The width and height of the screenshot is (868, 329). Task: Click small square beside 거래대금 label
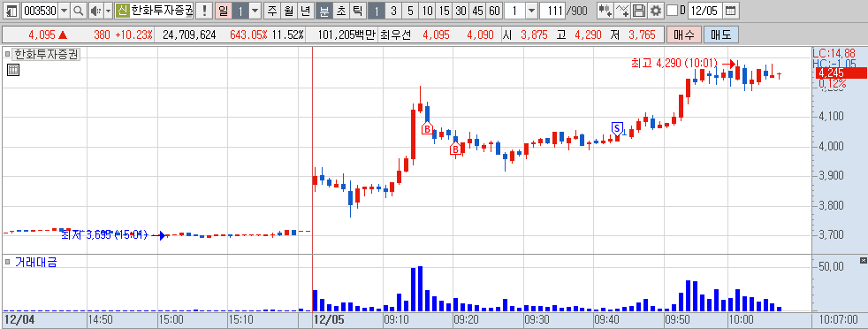pos(8,262)
